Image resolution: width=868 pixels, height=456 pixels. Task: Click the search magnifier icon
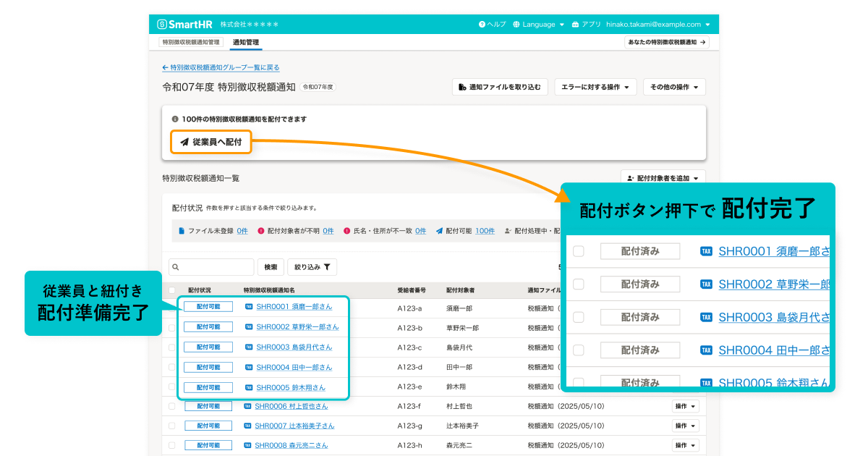174,266
